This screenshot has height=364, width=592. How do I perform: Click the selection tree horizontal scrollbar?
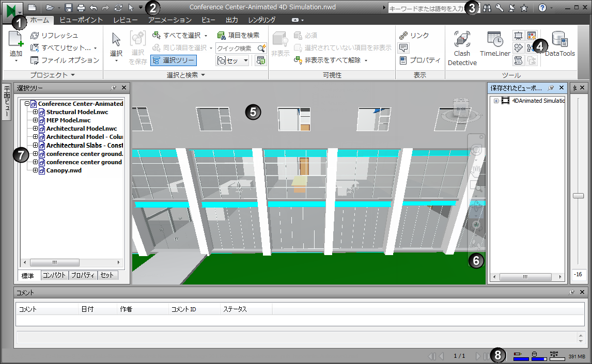click(x=72, y=262)
